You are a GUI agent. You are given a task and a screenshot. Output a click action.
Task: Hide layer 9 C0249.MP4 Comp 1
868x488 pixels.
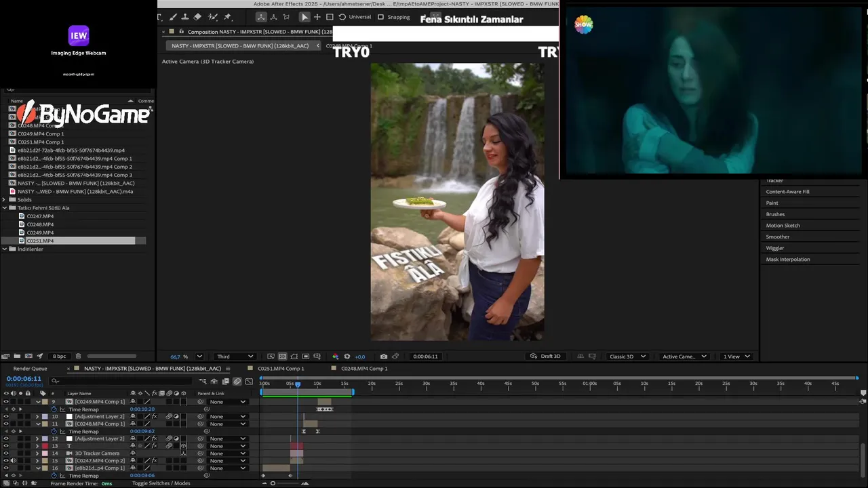6,402
